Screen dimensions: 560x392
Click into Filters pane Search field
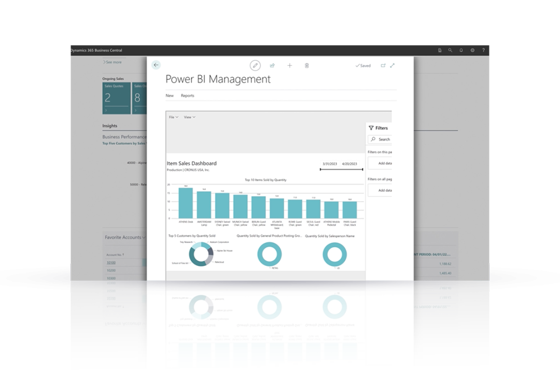(x=380, y=139)
